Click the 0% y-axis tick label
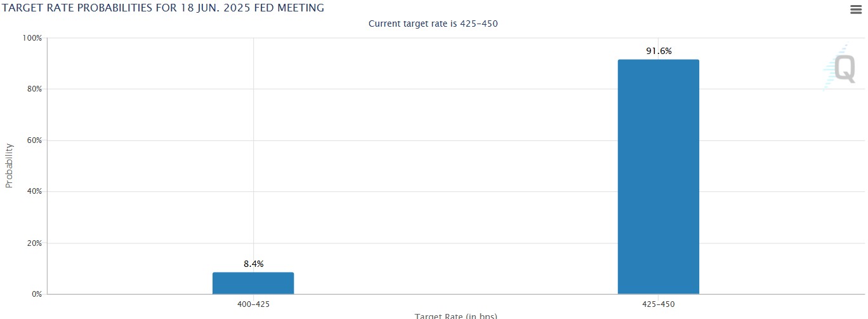 coord(36,294)
